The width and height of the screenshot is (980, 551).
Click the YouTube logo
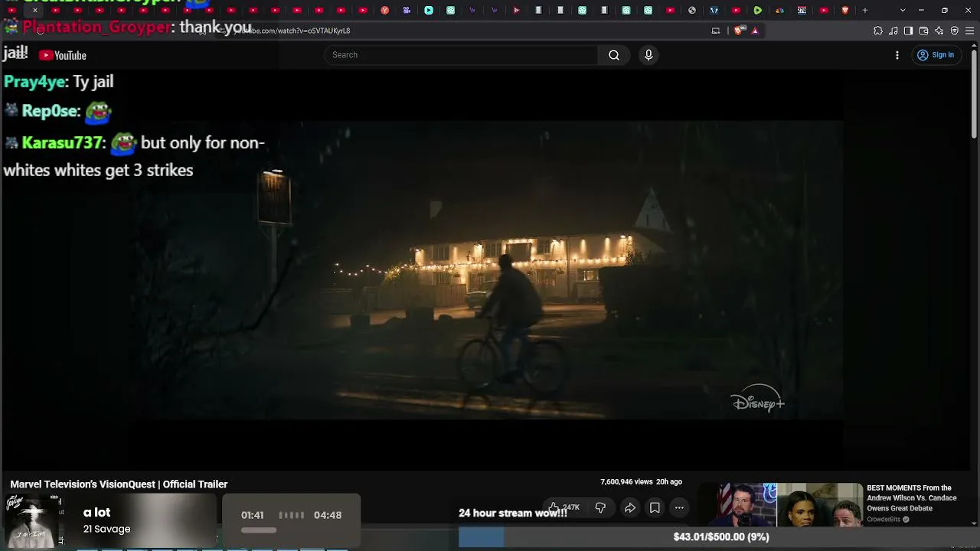point(63,55)
